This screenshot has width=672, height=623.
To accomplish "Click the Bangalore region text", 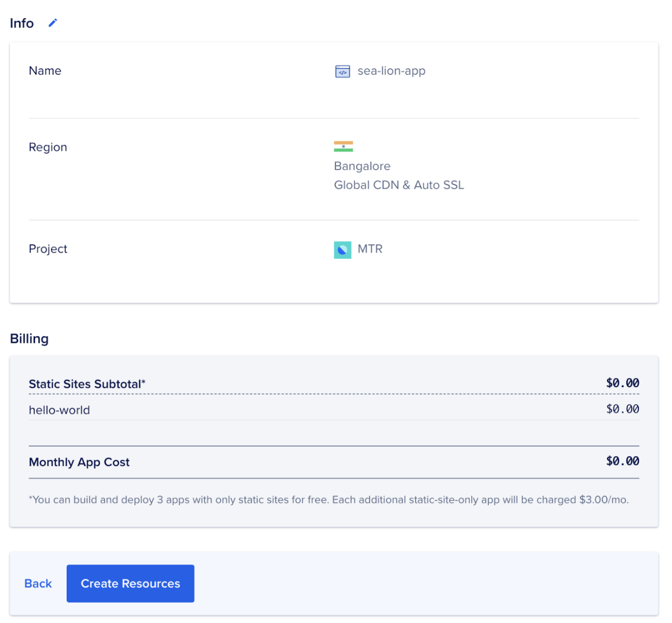I will tap(362, 166).
